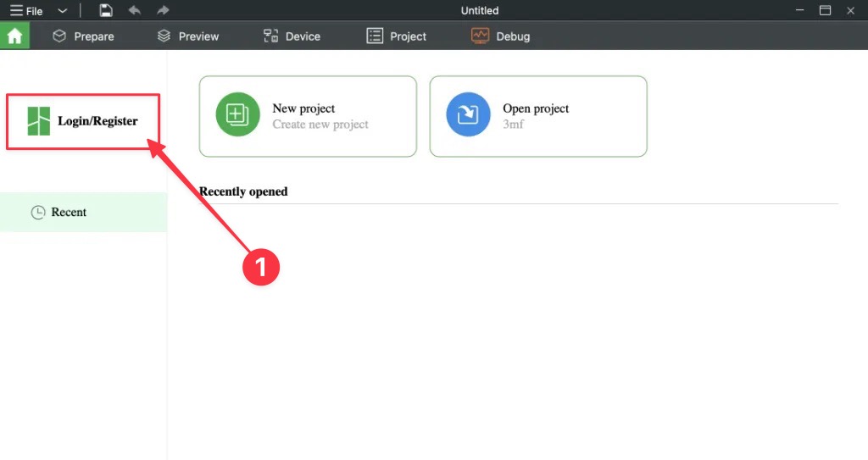This screenshot has height=460, width=868.
Task: Click the Bambu logo beside Login/Register
Action: pos(38,121)
